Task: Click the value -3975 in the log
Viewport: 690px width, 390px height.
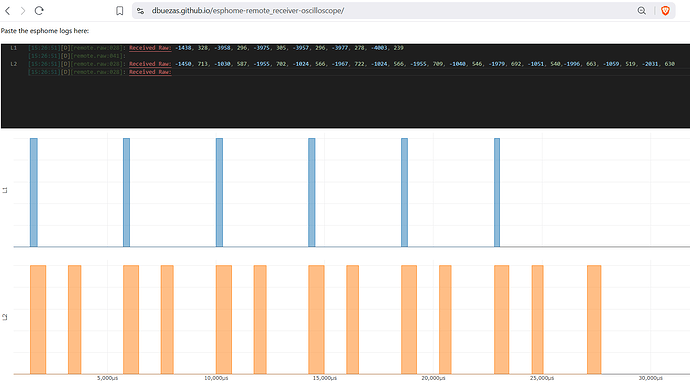Action: [x=262, y=48]
